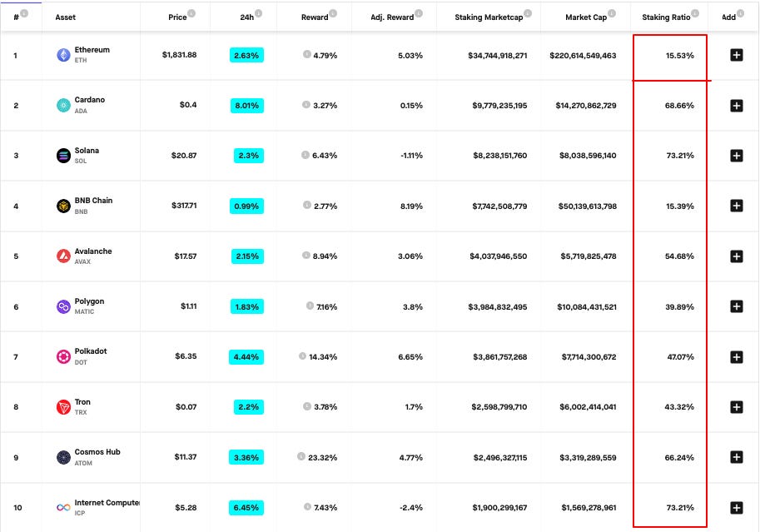This screenshot has height=532, width=760.
Task: Sort by Market Cap column header
Action: click(586, 17)
